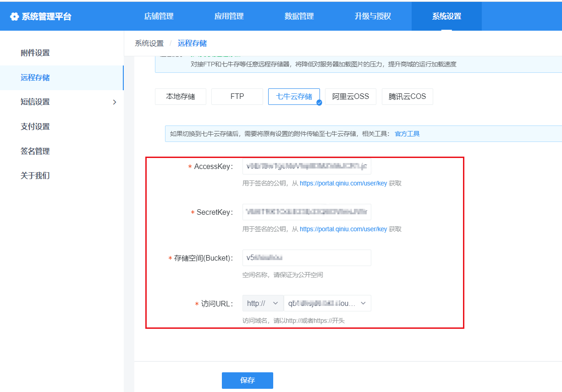Open the 店铺管理 top menu

point(159,16)
